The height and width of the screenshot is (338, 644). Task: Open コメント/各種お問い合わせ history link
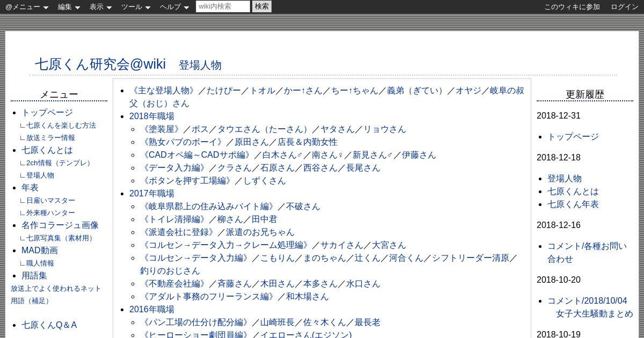(587, 253)
